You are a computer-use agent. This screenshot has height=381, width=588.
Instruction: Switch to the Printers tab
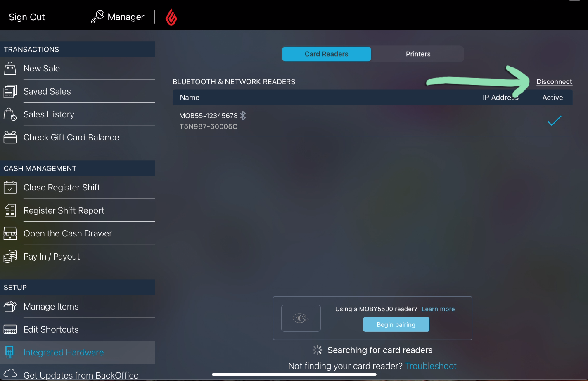tap(418, 54)
